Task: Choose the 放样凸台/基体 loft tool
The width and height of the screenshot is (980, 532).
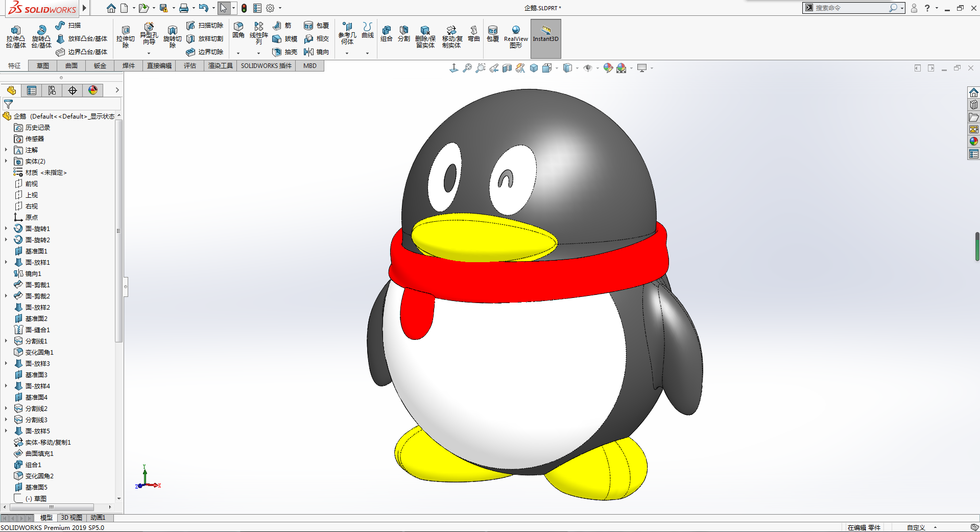Action: (x=82, y=38)
